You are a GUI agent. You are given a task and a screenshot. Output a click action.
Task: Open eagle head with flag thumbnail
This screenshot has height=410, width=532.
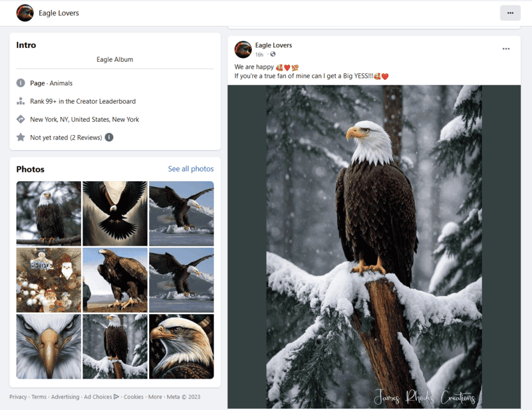click(x=182, y=346)
